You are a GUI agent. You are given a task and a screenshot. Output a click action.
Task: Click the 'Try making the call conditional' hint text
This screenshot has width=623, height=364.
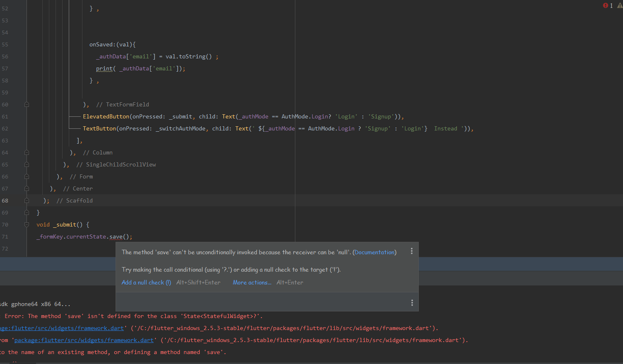coord(231,270)
